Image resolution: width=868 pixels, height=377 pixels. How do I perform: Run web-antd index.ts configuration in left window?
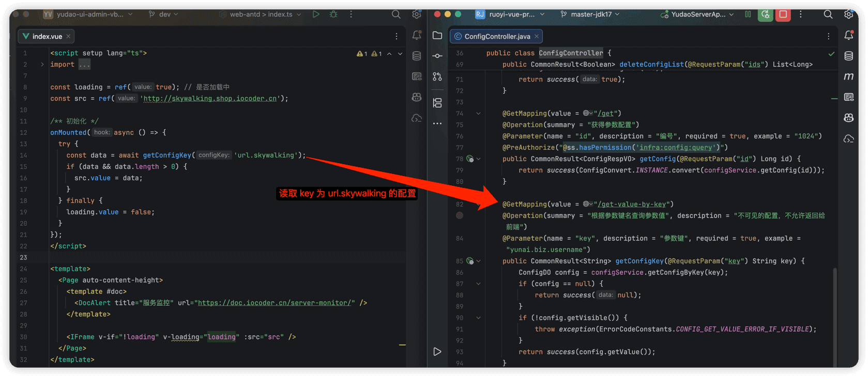316,14
